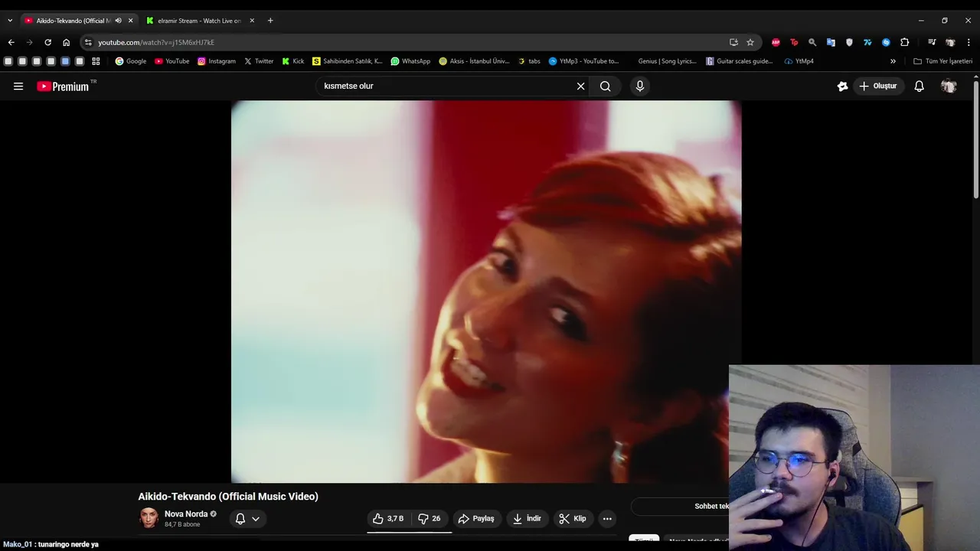Screen dimensions: 980x551
Task: Click the magnifier search button
Action: tap(606, 86)
